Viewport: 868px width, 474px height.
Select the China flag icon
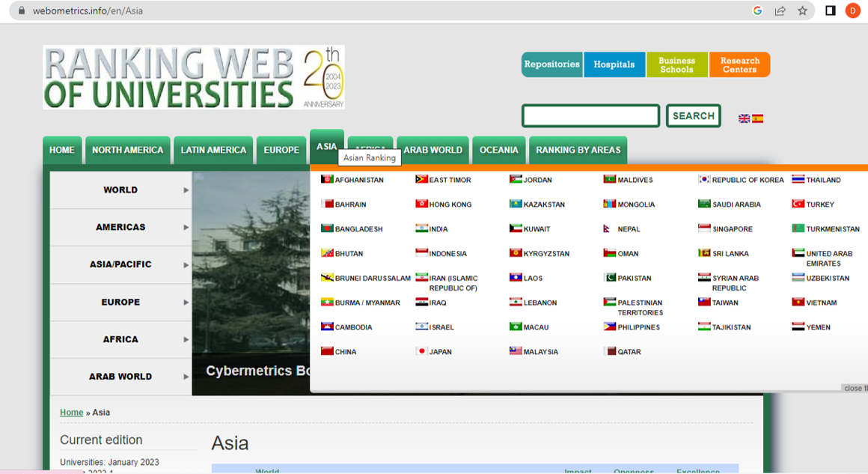coord(328,351)
